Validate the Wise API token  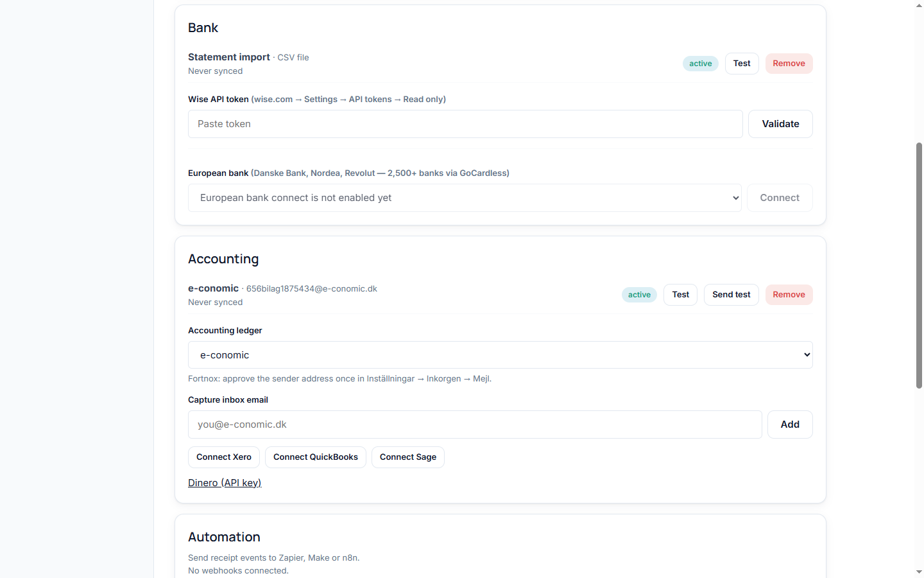780,124
